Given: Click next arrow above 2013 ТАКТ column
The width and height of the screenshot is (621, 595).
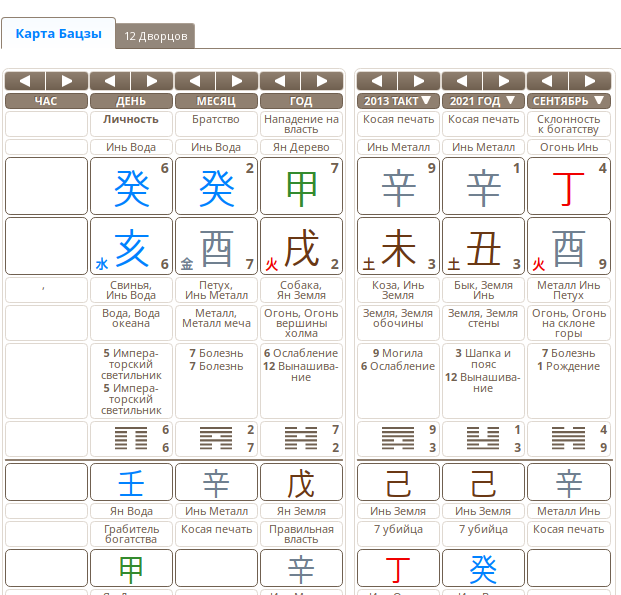Looking at the screenshot, I should (419, 81).
